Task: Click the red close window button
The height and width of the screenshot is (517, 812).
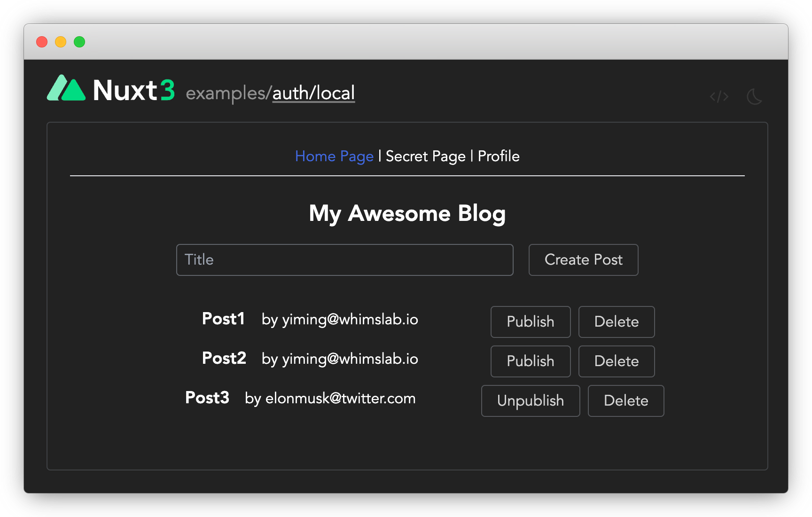Action: pyautogui.click(x=42, y=42)
